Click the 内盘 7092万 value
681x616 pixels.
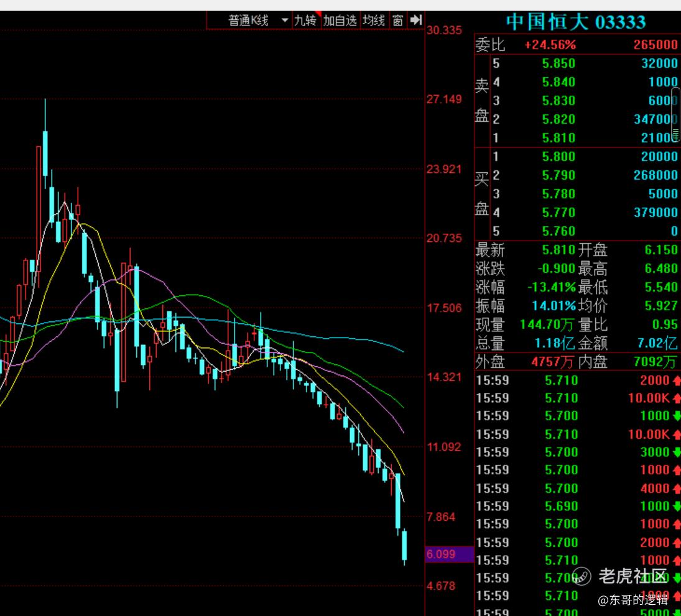(x=656, y=362)
